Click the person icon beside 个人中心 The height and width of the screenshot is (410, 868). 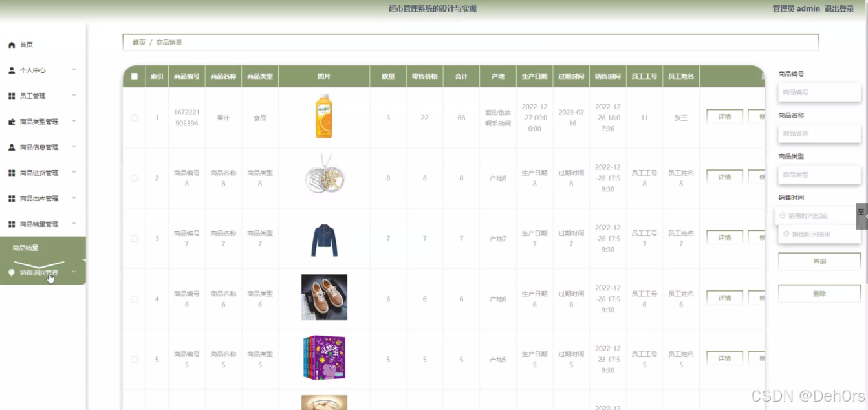point(12,70)
